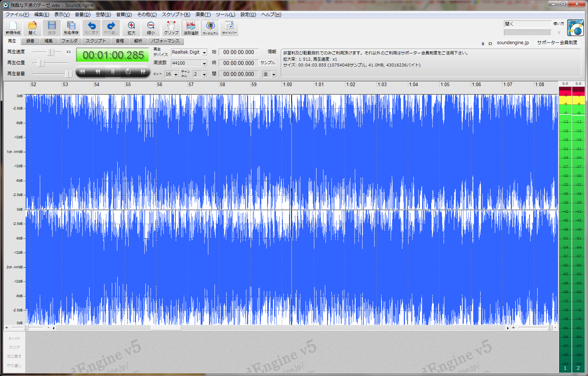This screenshot has height=376, width=588.
Task: Click the small pause indicator near soundengine.jp
Action: pyautogui.click(x=483, y=43)
